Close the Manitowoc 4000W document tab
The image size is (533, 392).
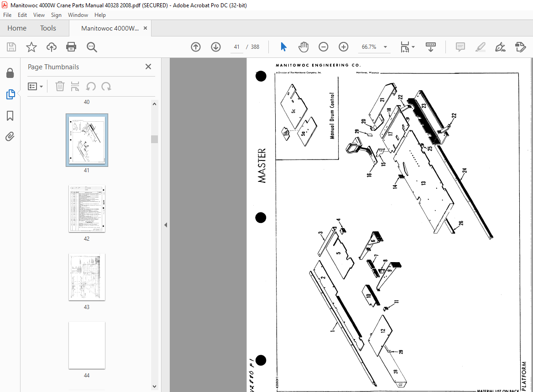(145, 28)
